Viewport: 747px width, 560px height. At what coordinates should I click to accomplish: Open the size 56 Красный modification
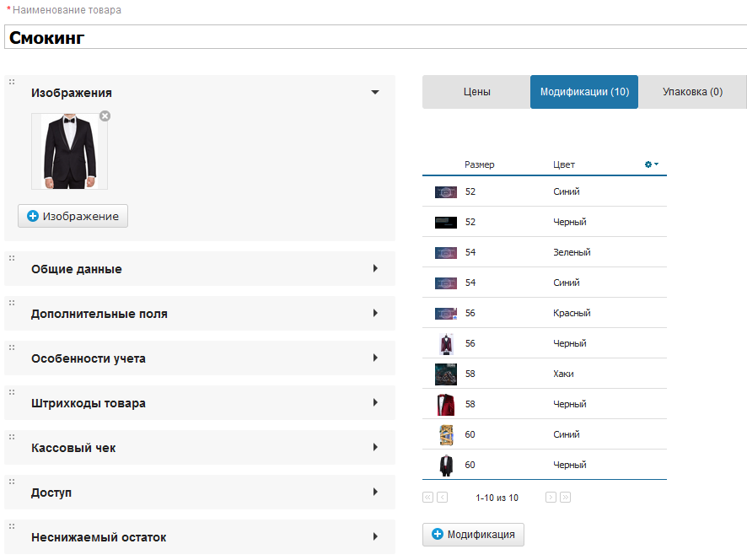(x=545, y=313)
